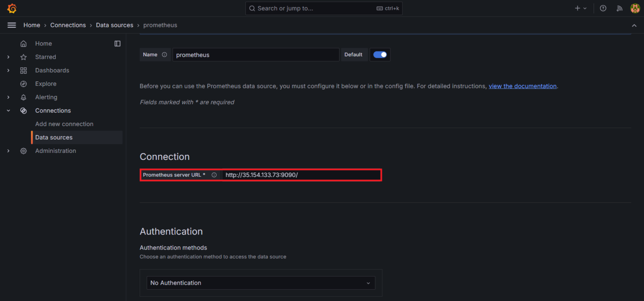Collapse the Connections section in sidebar

8,110
